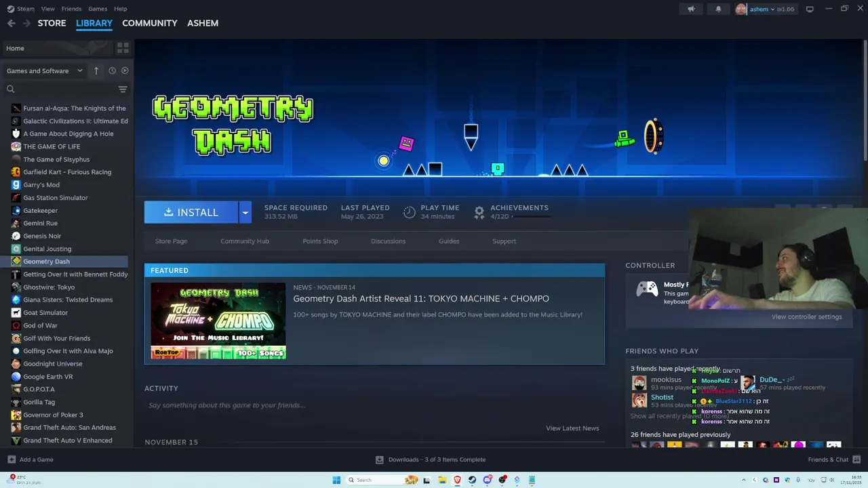Go forward with the right arrow navigation button
The image size is (868, 488).
point(26,23)
